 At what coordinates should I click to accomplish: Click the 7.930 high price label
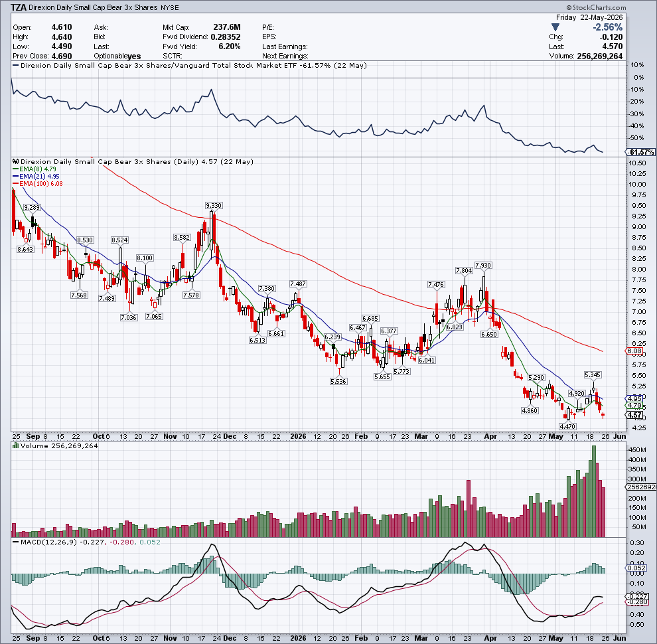click(x=483, y=265)
